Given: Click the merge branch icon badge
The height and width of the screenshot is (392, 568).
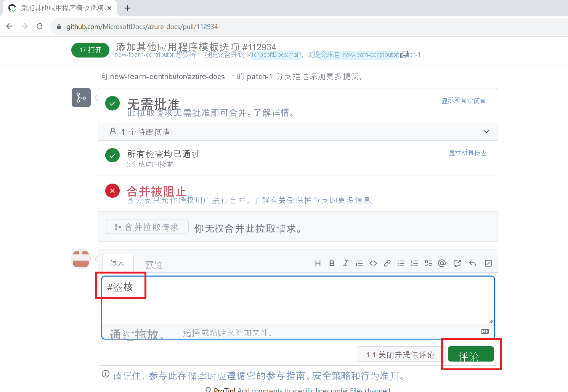Looking at the screenshot, I should 81,98.
